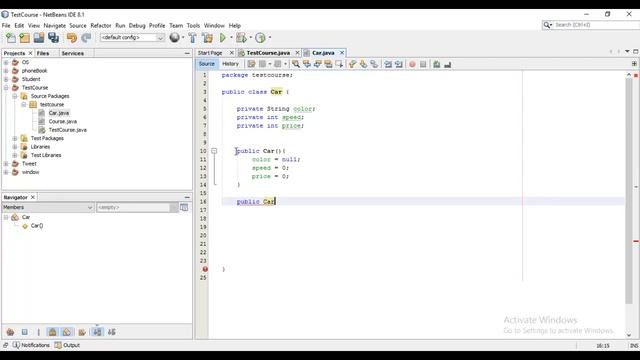
Task: Toggle Highlight Search in editor toolbar
Action: [x=328, y=64]
